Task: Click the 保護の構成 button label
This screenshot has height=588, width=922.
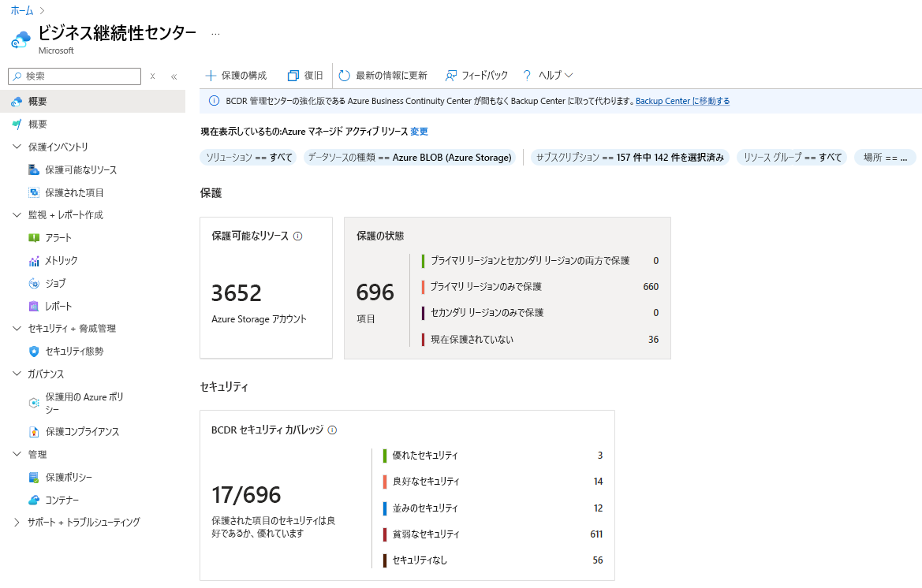Action: (x=244, y=76)
